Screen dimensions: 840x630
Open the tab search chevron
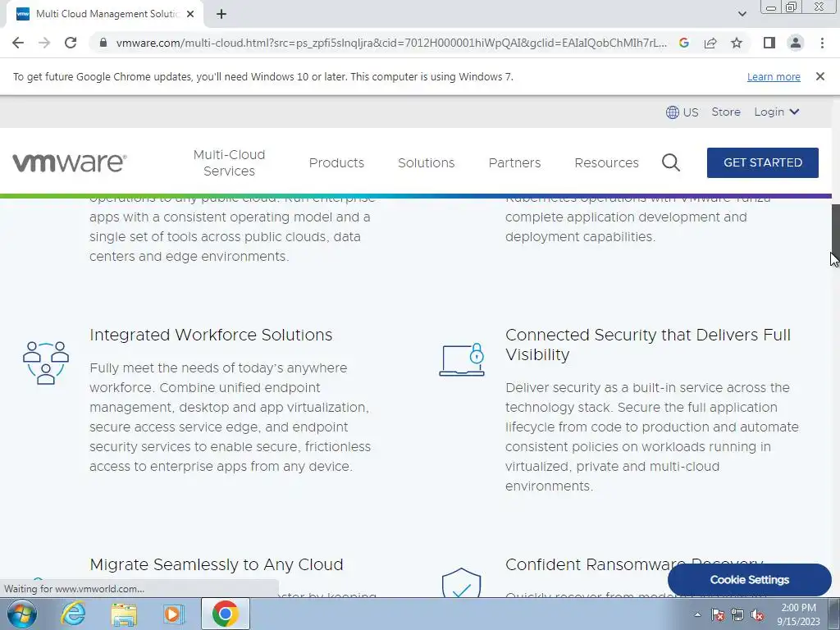coord(742,15)
